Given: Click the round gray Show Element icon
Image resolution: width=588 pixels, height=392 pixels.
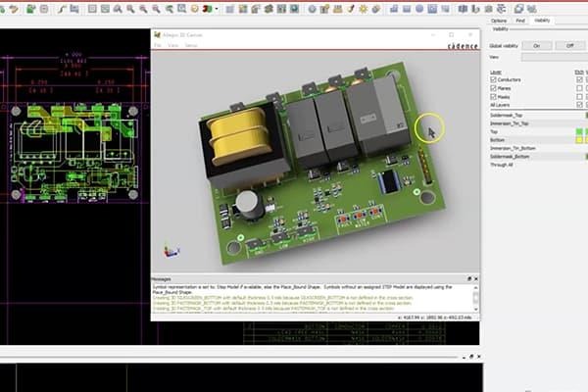Looking at the screenshot, I should coord(312,9).
